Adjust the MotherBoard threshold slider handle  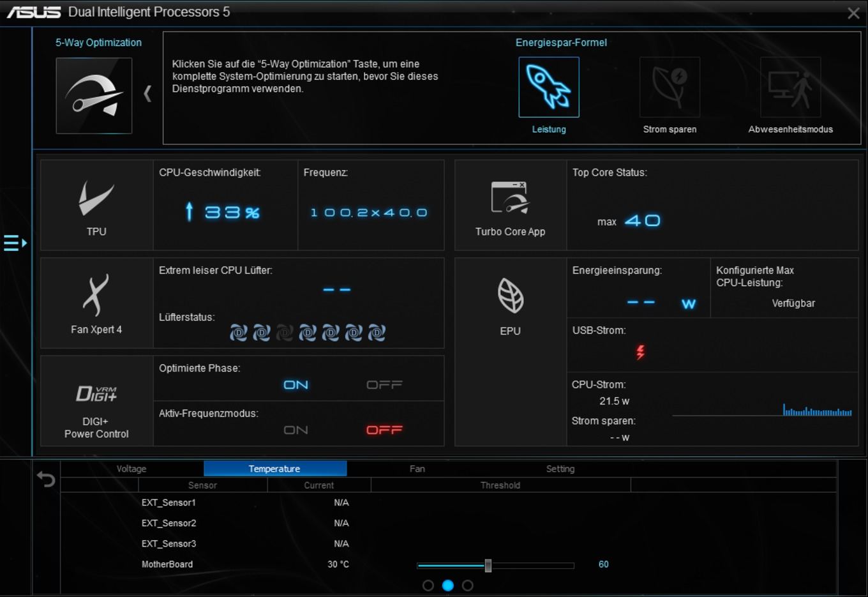[488, 565]
